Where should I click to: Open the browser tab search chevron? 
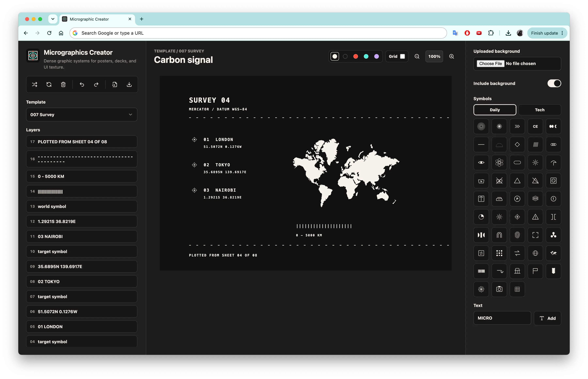click(x=53, y=19)
